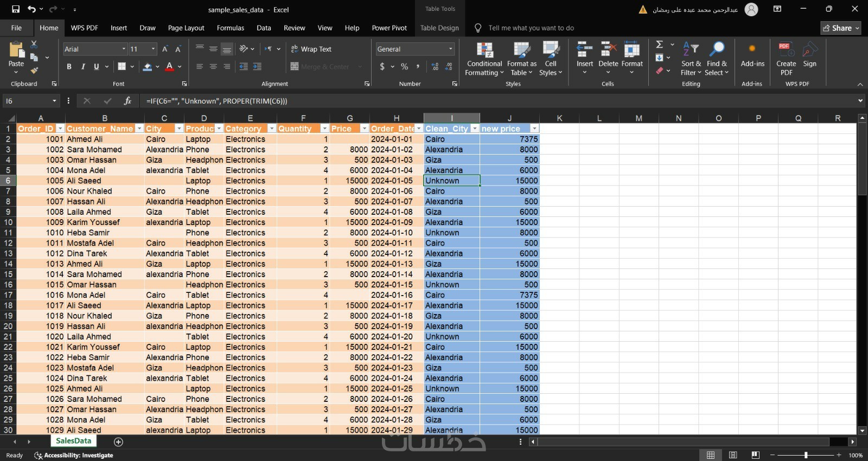Open the Quantity column filter dropdown

click(324, 129)
